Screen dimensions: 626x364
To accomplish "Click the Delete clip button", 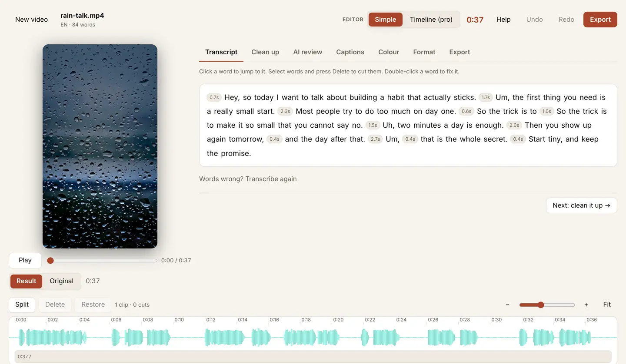I will click(x=55, y=304).
